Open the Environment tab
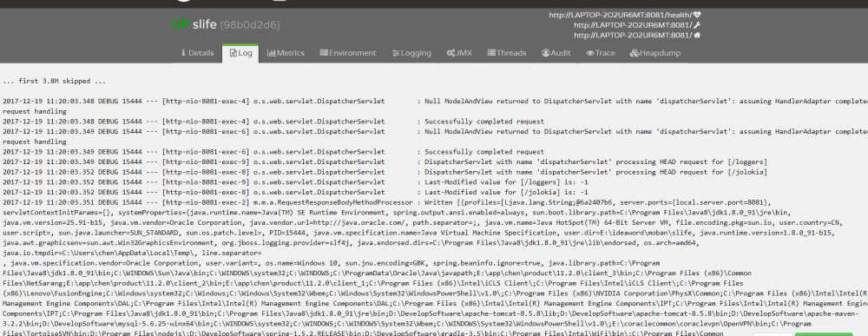868x336 pixels. (348, 53)
